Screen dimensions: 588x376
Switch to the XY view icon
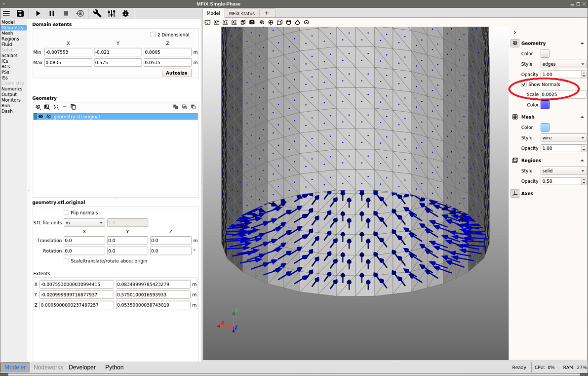[216, 22]
